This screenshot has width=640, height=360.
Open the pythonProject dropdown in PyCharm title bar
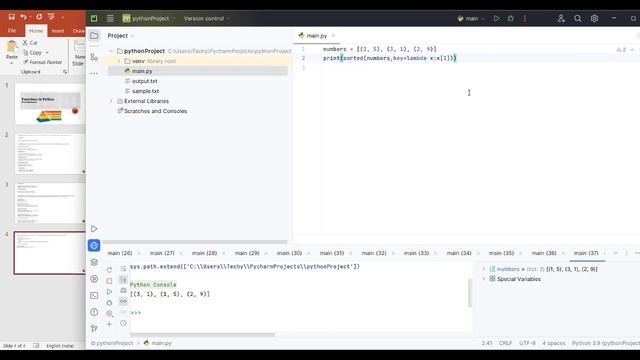(x=149, y=18)
